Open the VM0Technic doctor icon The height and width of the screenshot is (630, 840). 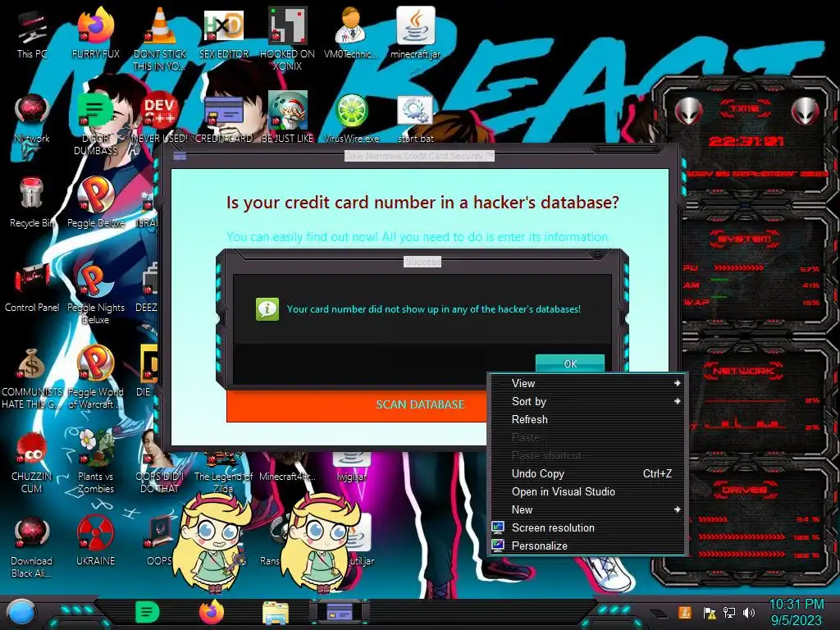(x=351, y=34)
